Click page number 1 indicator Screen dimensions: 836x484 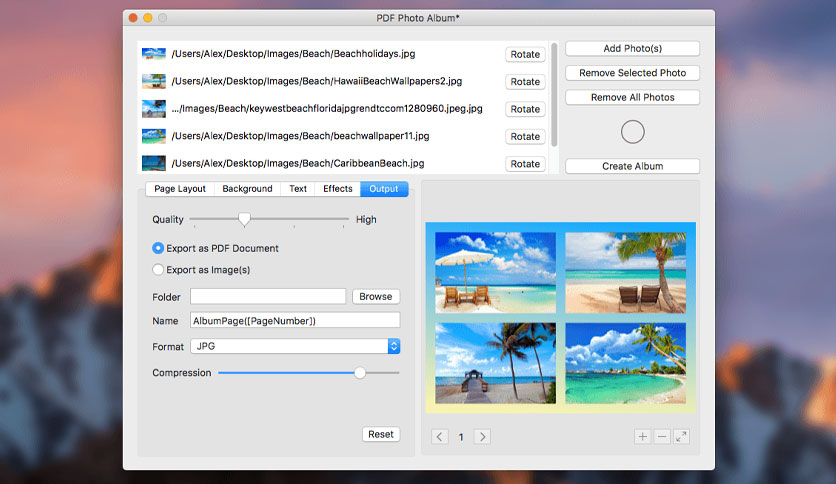point(461,437)
